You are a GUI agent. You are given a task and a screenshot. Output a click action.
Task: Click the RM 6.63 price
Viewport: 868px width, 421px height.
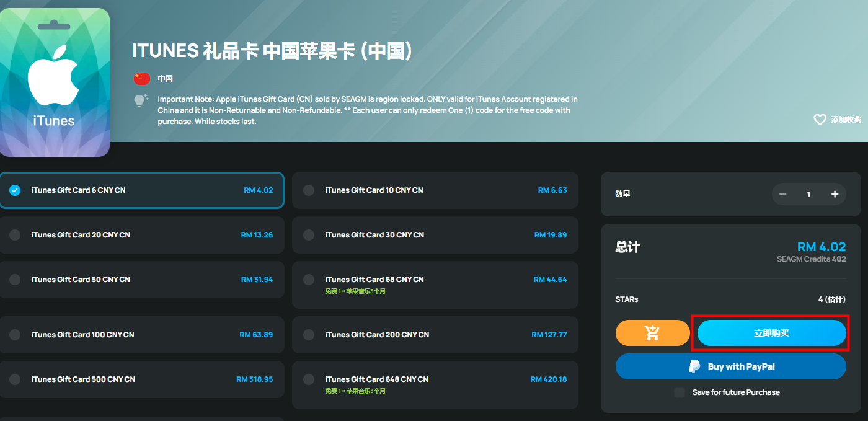[x=552, y=190]
